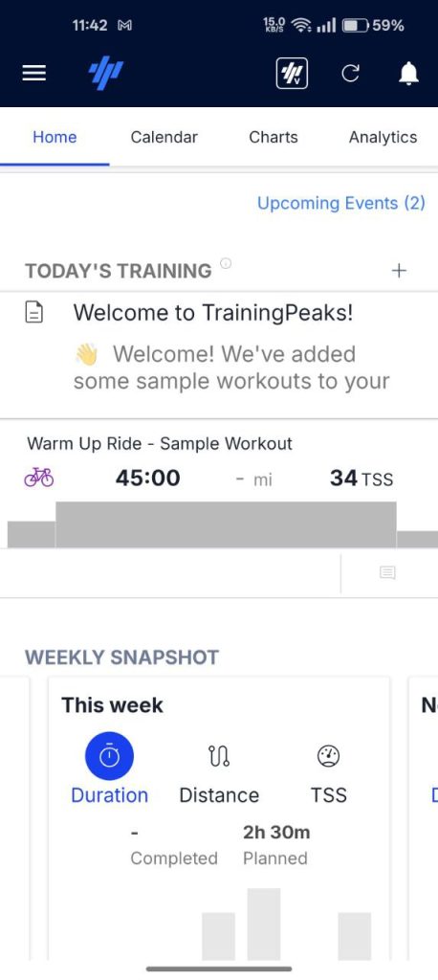Open comments icon on Warm Up Ride
The height and width of the screenshot is (980, 438).
(x=387, y=572)
